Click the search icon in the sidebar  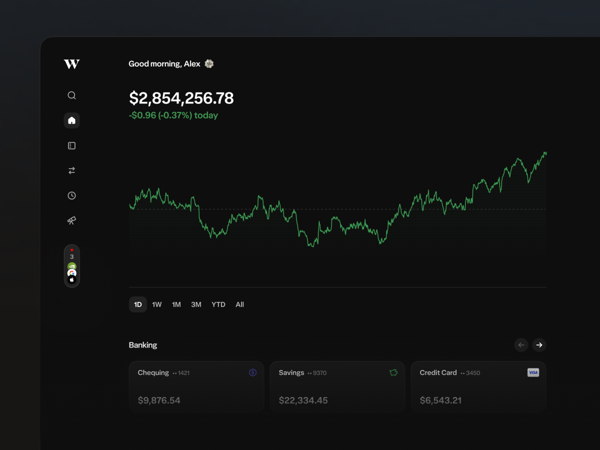[71, 96]
